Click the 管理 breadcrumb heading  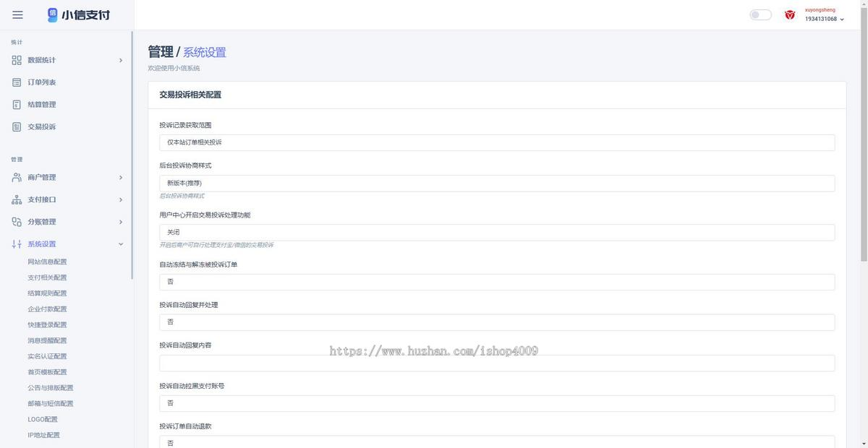point(161,52)
